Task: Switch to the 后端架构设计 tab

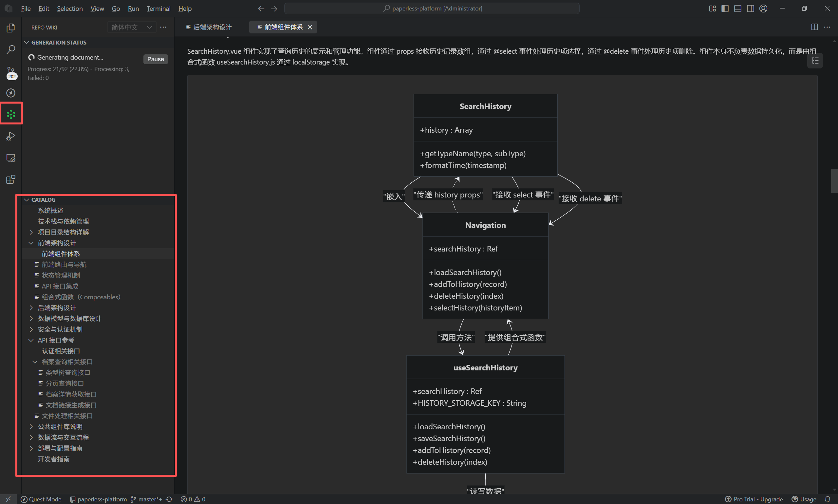Action: click(209, 27)
